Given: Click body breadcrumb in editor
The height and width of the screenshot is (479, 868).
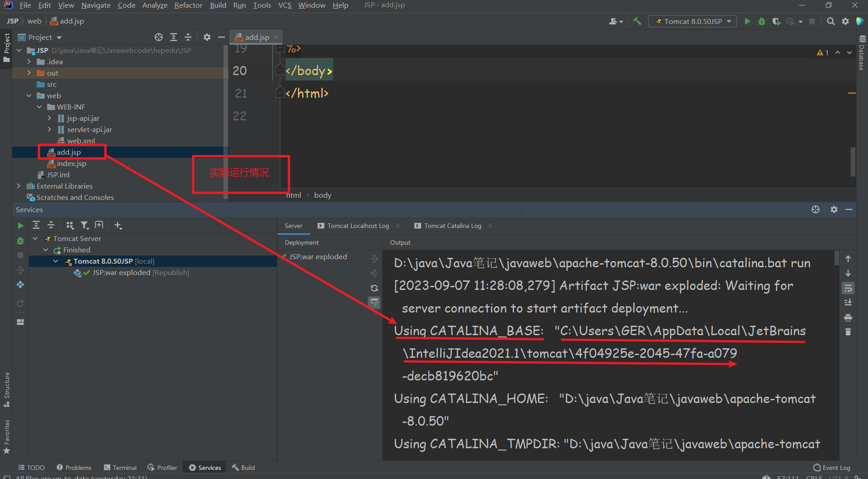Looking at the screenshot, I should tap(323, 195).
